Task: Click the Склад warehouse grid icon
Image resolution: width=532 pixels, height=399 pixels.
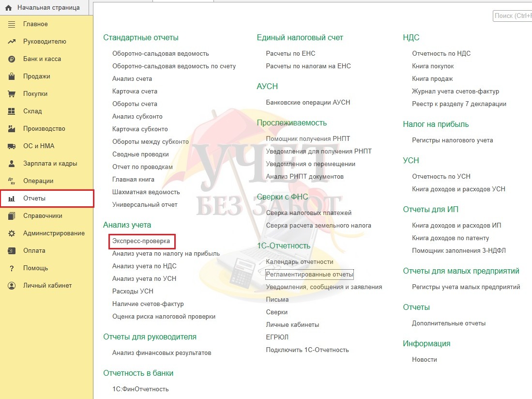Action: click(12, 111)
